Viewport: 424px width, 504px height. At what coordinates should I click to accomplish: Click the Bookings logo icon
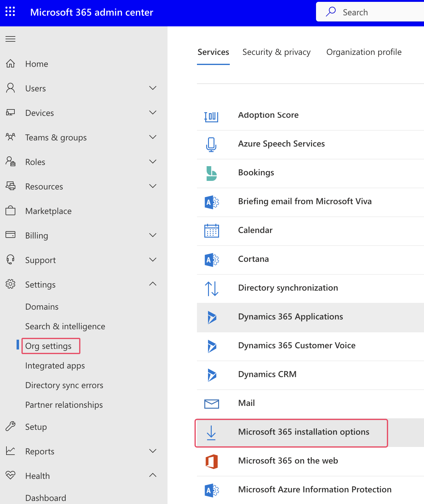(x=211, y=174)
